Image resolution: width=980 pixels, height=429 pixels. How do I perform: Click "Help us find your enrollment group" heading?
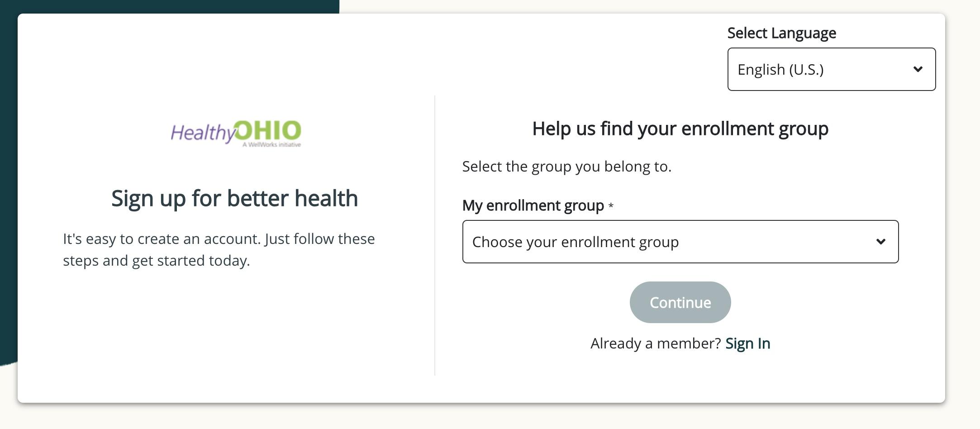680,129
